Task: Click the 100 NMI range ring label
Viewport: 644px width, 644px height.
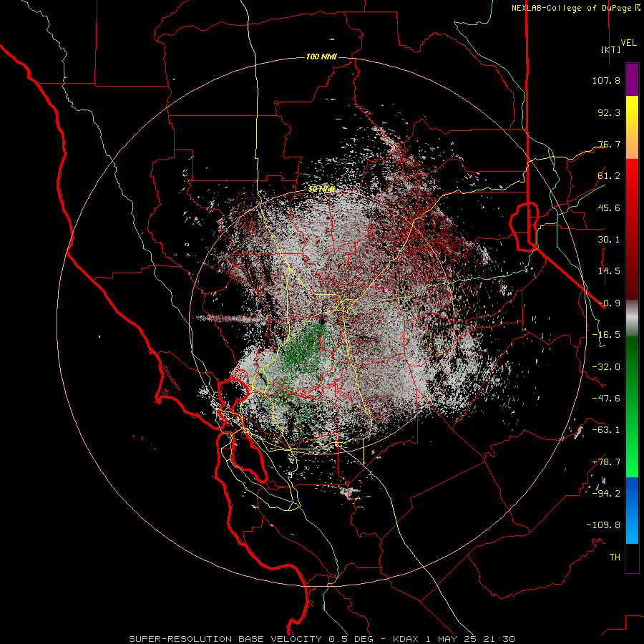Action: [321, 57]
